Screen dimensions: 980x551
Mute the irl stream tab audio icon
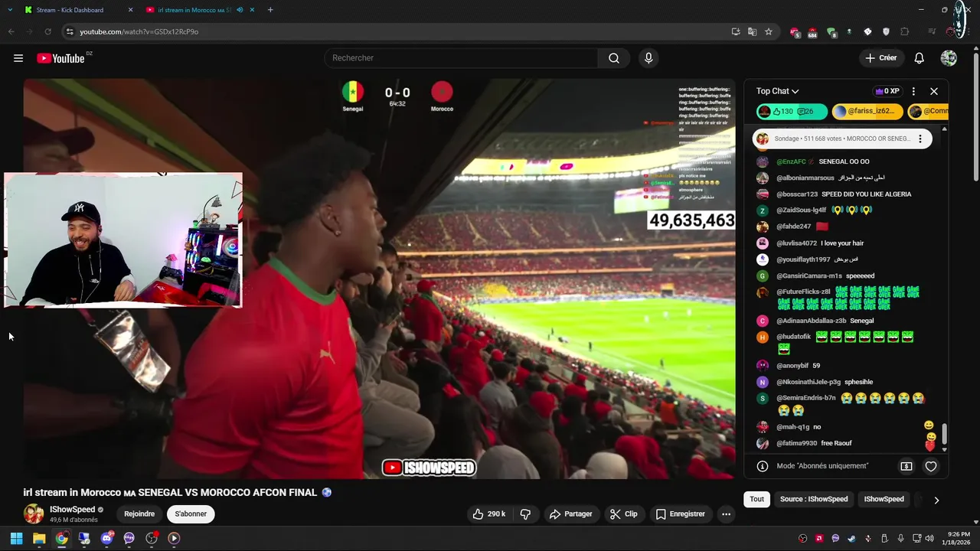(240, 10)
